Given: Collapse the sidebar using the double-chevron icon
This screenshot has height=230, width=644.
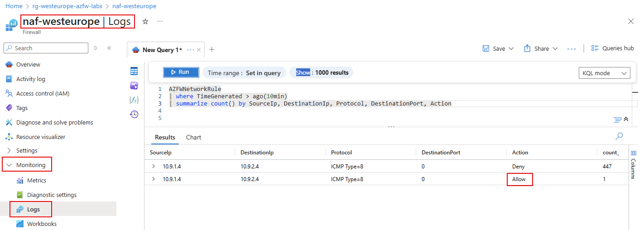Looking at the screenshot, I should (109, 48).
